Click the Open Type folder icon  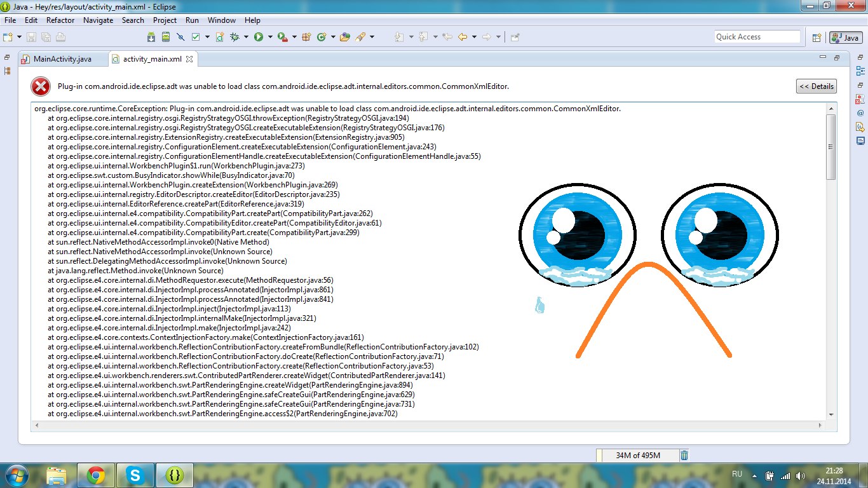[x=345, y=37]
